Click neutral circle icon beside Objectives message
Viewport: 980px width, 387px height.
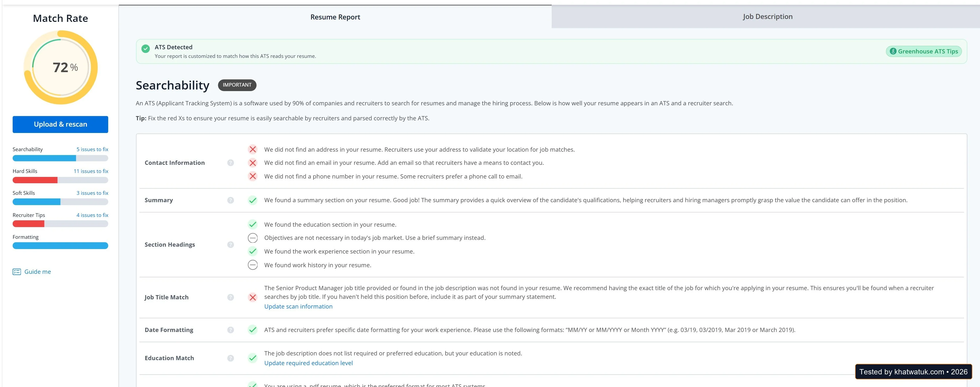pyautogui.click(x=253, y=238)
